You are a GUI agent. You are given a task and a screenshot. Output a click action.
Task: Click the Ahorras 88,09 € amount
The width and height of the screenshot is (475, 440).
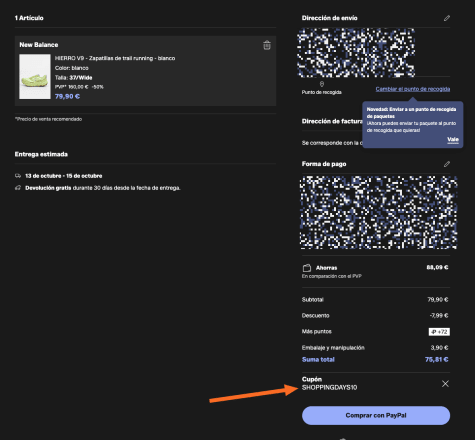(x=437, y=267)
